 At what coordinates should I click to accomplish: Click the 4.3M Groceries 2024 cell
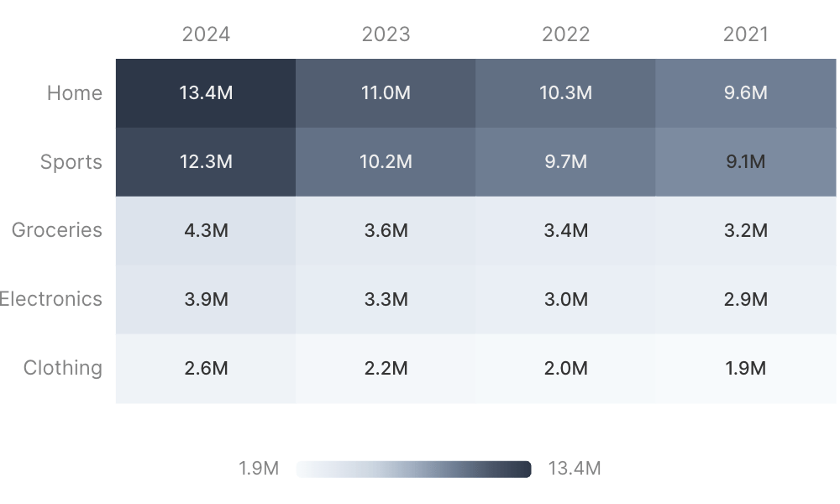point(206,231)
